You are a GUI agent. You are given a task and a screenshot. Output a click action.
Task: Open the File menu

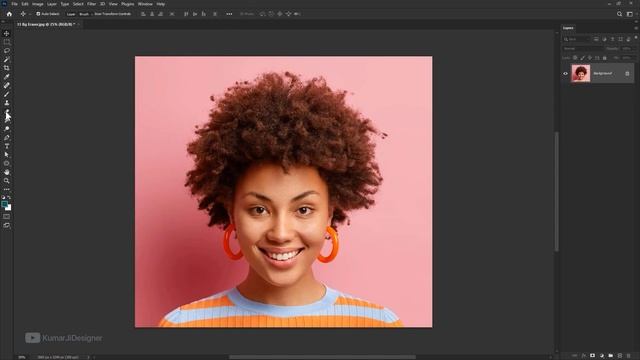pyautogui.click(x=14, y=4)
